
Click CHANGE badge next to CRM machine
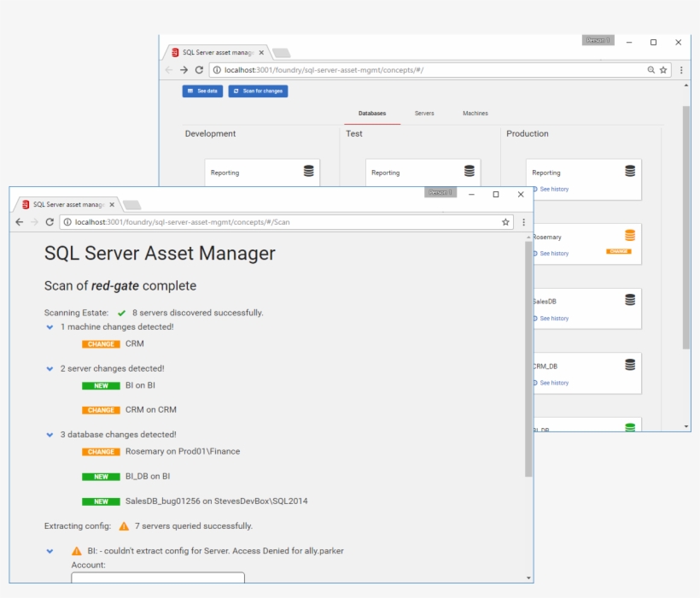tap(101, 344)
